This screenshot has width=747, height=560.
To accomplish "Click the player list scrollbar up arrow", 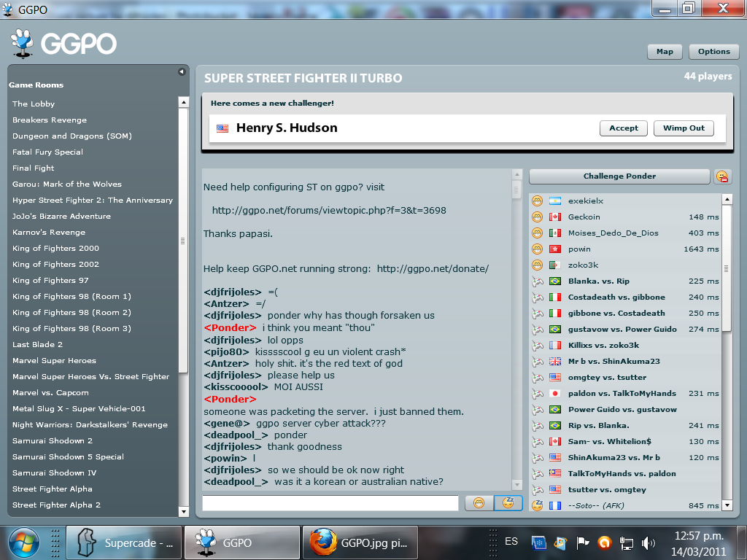I will (x=727, y=199).
